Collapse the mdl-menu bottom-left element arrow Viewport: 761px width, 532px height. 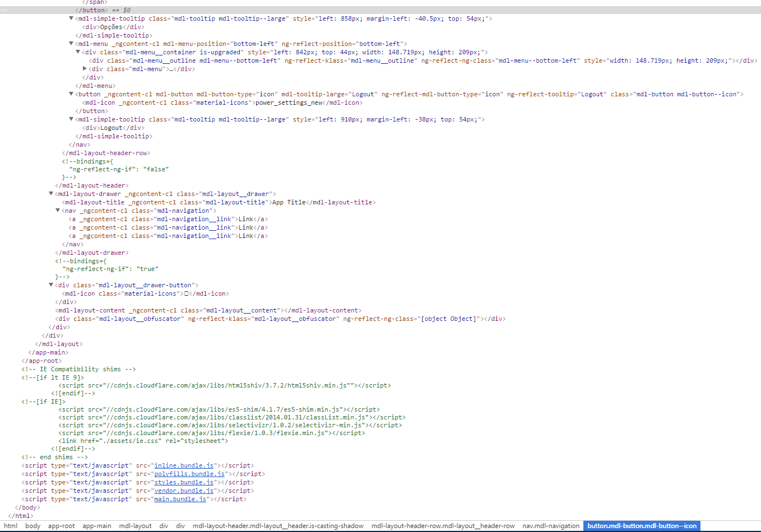point(71,44)
